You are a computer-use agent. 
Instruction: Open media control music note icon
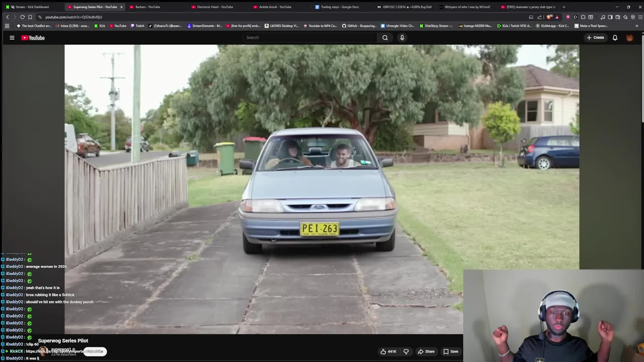(x=603, y=17)
